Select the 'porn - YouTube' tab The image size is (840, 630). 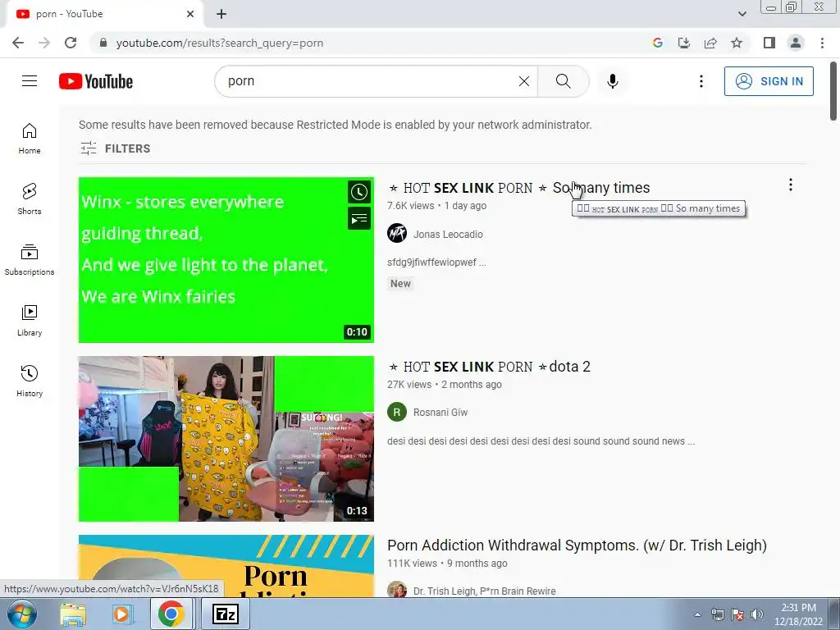click(105, 14)
